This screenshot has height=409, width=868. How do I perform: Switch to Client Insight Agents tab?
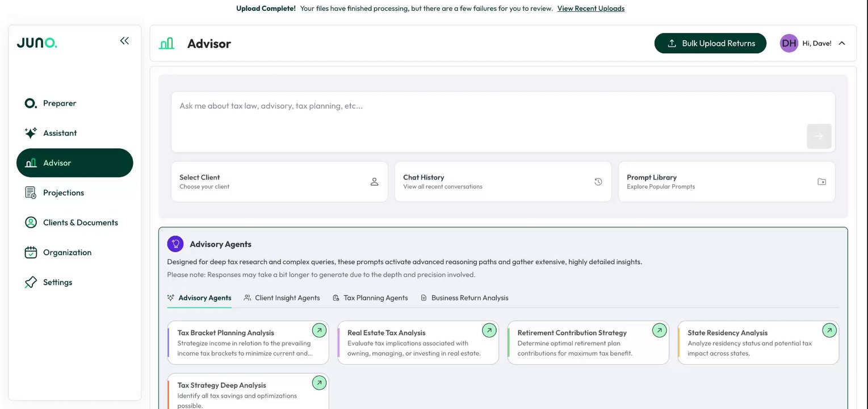coord(282,298)
